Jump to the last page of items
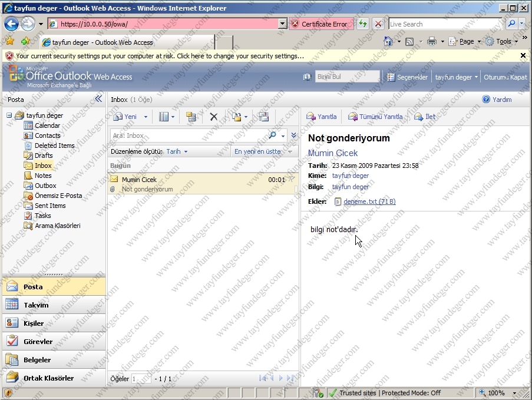532x400 pixels. pos(290,378)
